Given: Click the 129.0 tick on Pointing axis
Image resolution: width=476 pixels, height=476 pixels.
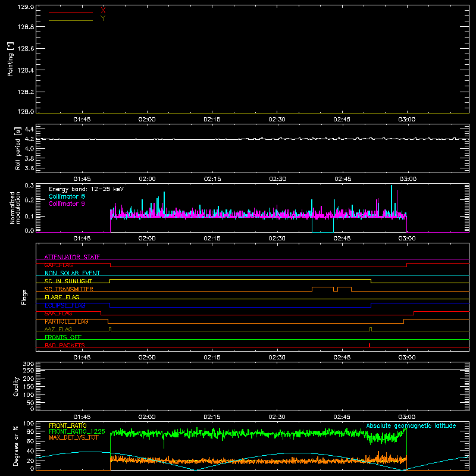Looking at the screenshot, I should (26, 7).
